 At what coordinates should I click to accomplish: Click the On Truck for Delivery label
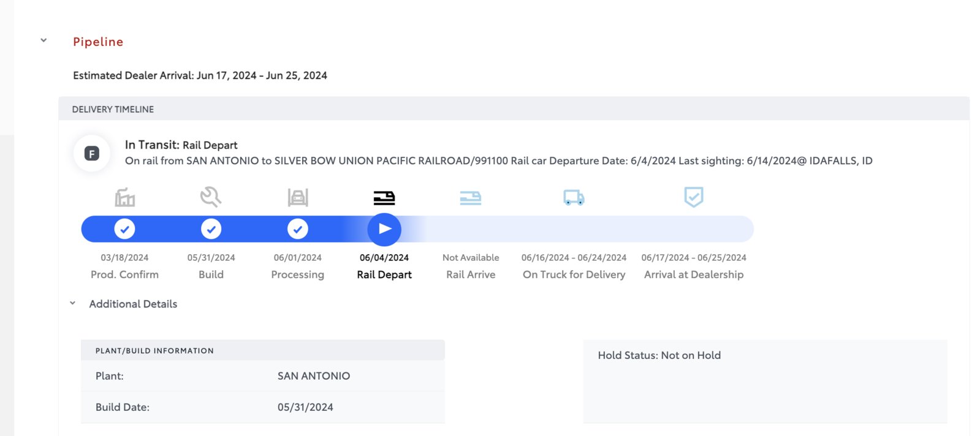pos(574,275)
